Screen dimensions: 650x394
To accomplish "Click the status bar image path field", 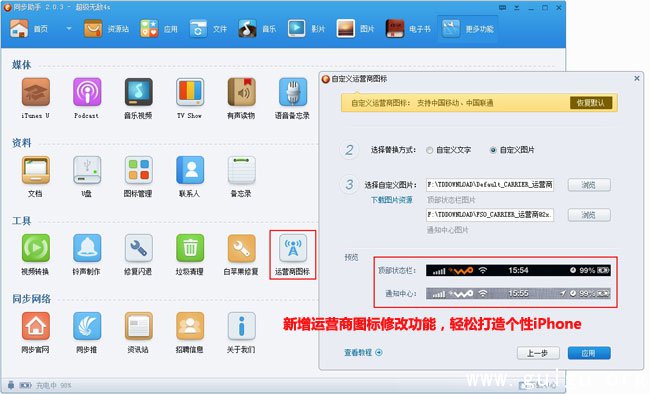I will 490,185.
